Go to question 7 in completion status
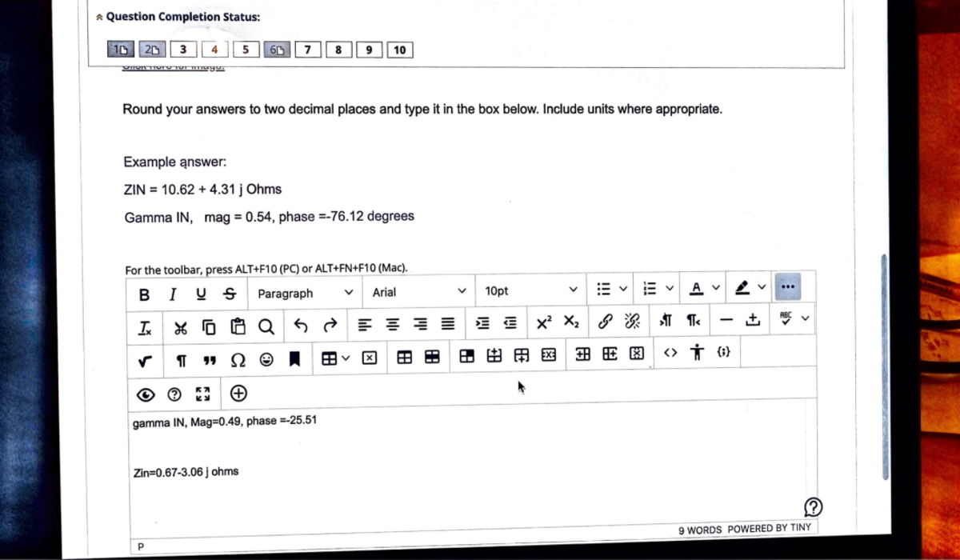The image size is (960, 560). pyautogui.click(x=308, y=50)
